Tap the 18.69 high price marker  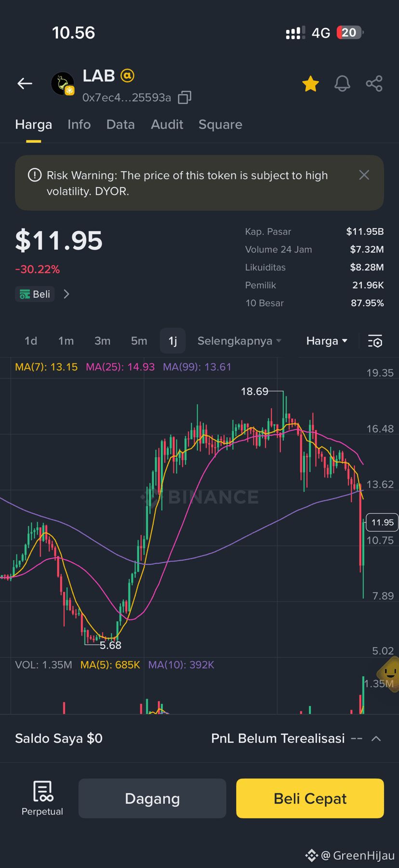(254, 391)
